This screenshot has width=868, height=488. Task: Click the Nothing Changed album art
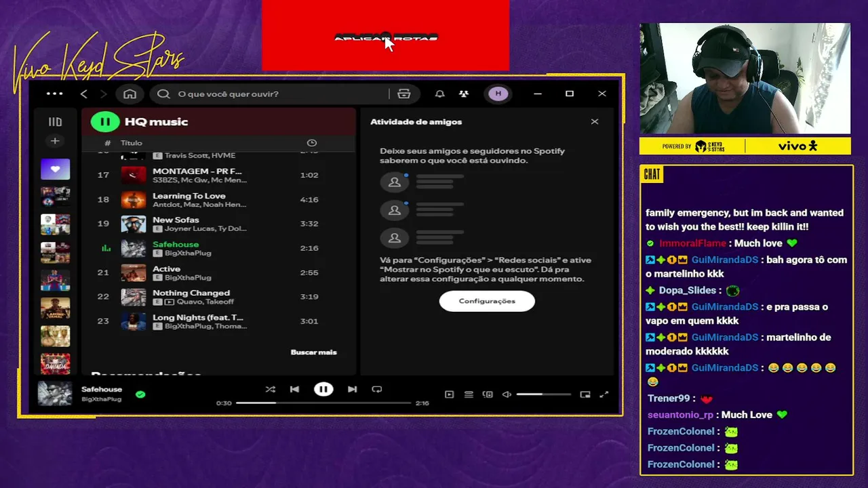(134, 297)
